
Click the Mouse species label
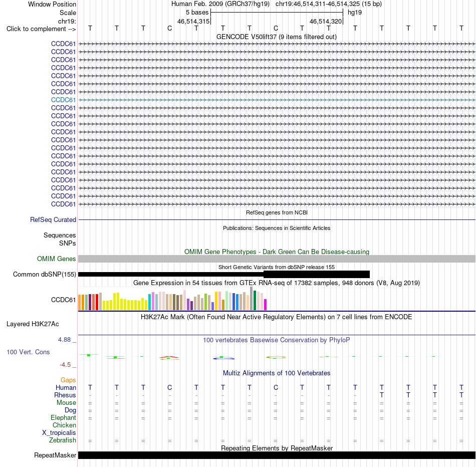66,403
